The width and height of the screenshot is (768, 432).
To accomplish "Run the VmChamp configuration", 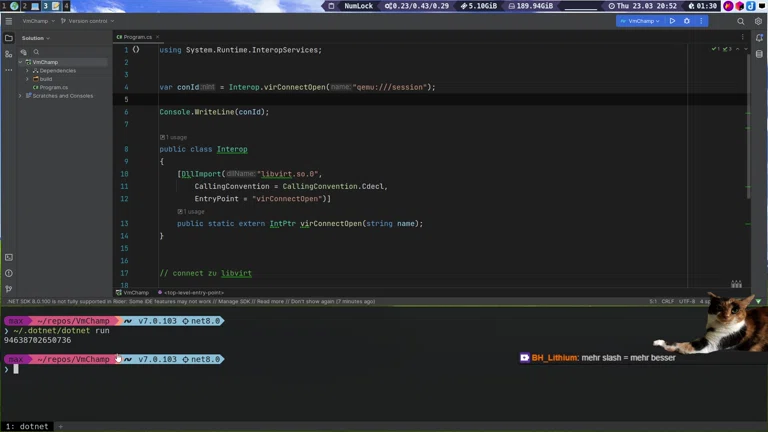I will tap(672, 21).
